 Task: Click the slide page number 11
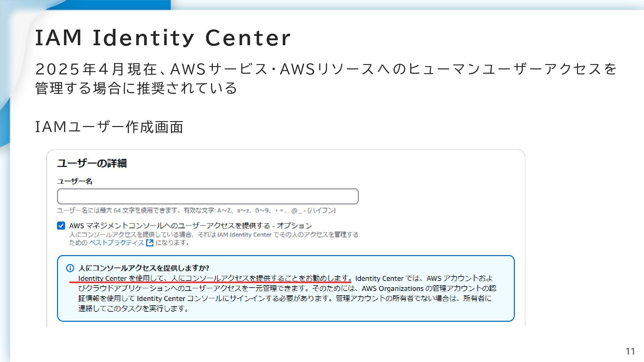pos(630,351)
